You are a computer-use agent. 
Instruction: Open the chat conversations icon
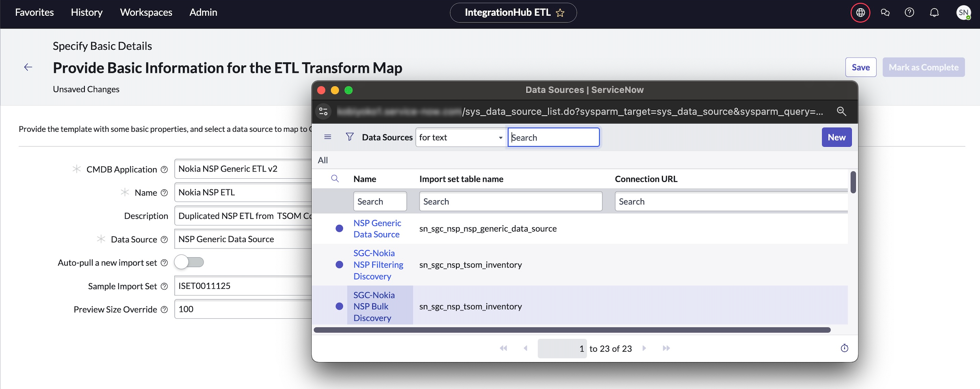pyautogui.click(x=885, y=13)
